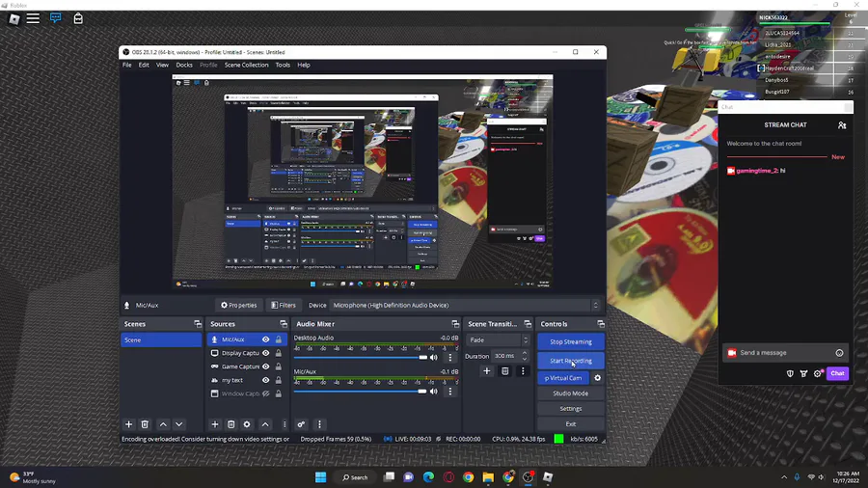This screenshot has width=868, height=488.
Task: Show the hidden Window Capture source
Action: pos(266,393)
